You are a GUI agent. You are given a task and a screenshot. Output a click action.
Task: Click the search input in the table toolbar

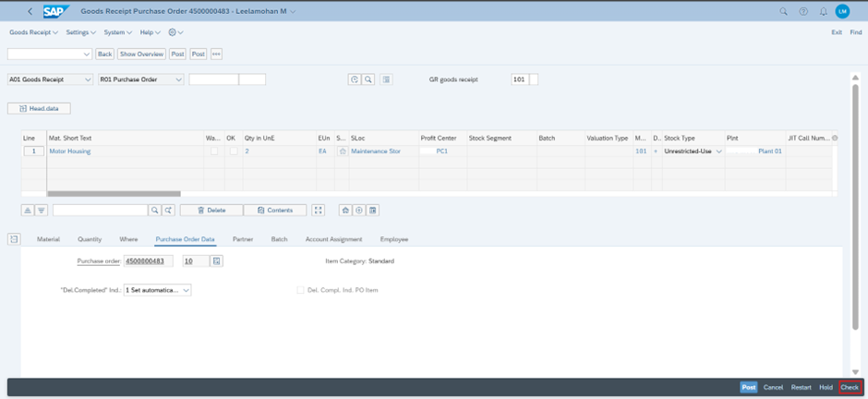(x=101, y=211)
